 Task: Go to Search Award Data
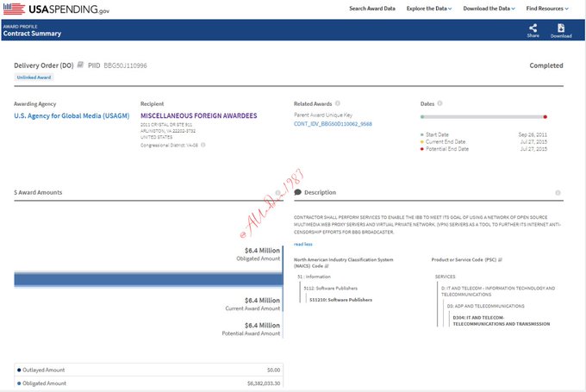point(371,9)
